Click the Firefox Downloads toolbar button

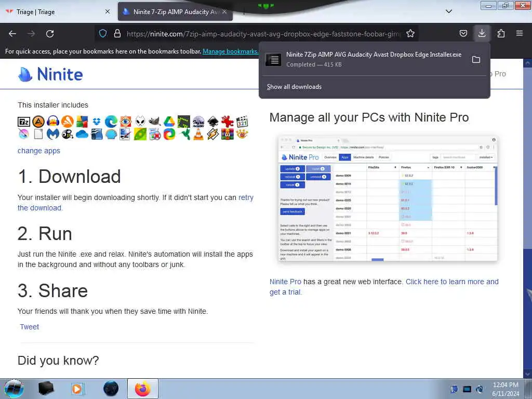point(482,33)
